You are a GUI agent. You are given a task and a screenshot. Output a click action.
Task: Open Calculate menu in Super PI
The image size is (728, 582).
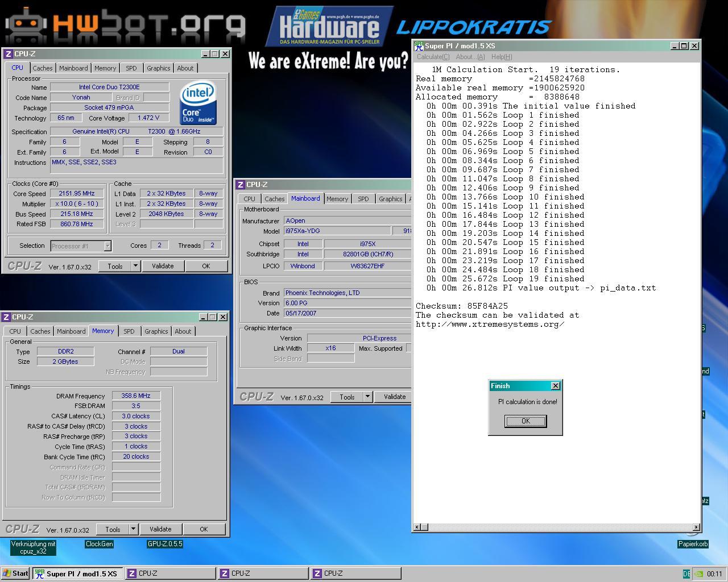(x=433, y=57)
